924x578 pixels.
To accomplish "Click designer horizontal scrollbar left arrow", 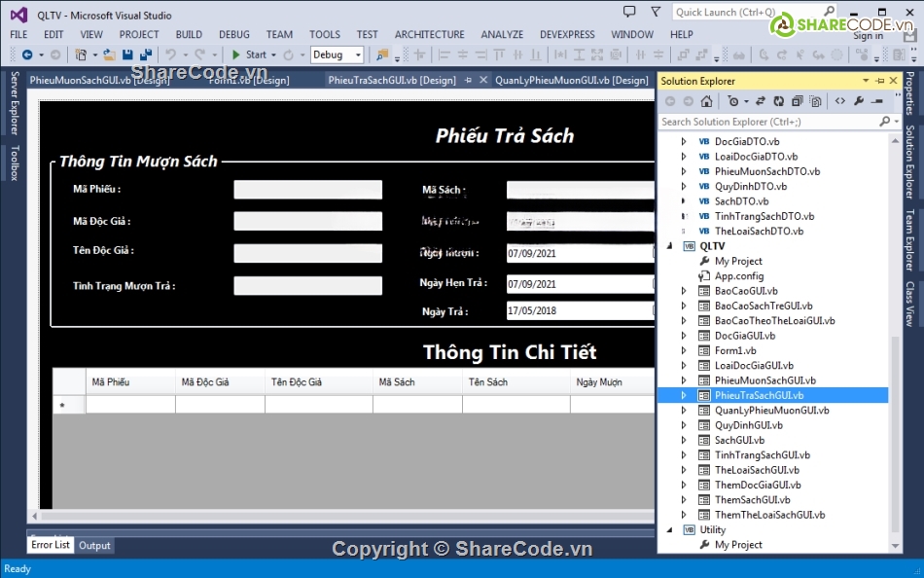I will click(x=34, y=516).
